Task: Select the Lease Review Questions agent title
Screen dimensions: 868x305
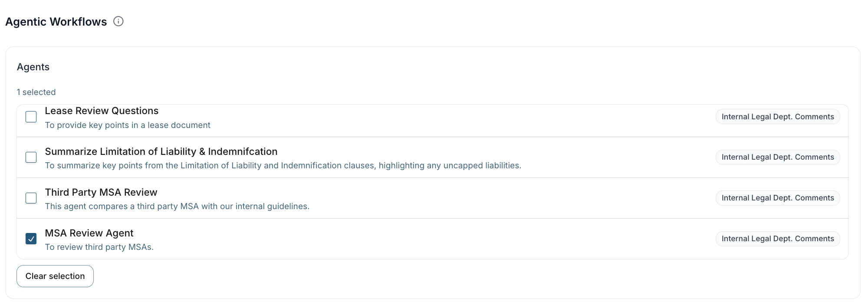Action: click(102, 111)
